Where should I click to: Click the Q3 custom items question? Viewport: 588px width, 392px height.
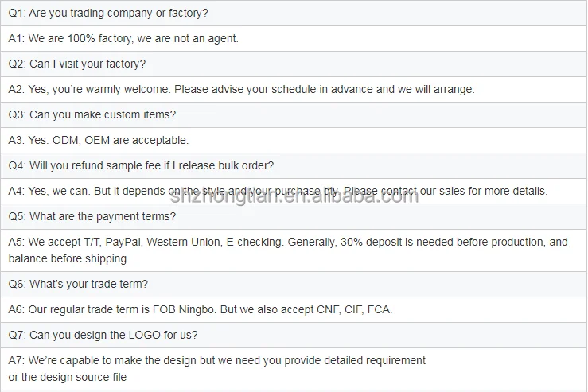pyautogui.click(x=92, y=114)
